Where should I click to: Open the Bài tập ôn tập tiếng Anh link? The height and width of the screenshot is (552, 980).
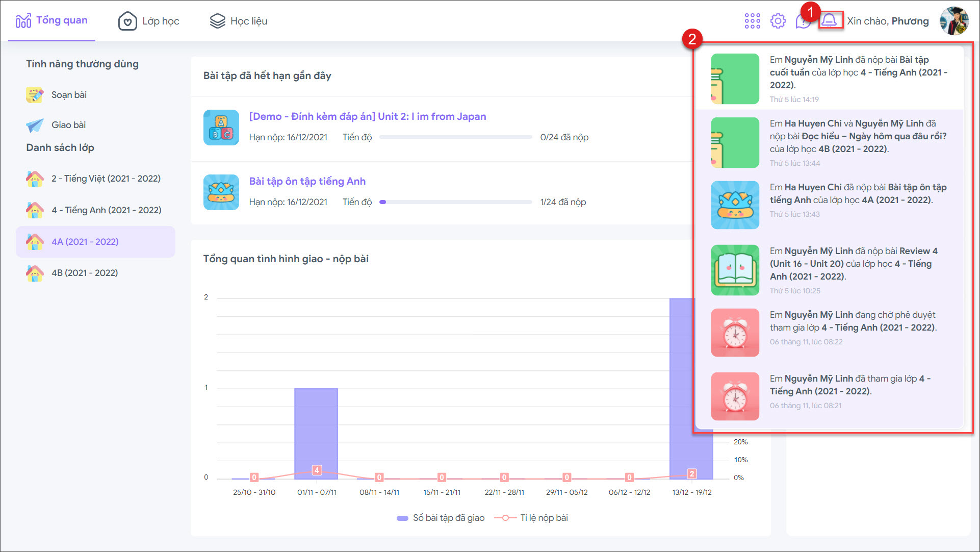point(307,181)
